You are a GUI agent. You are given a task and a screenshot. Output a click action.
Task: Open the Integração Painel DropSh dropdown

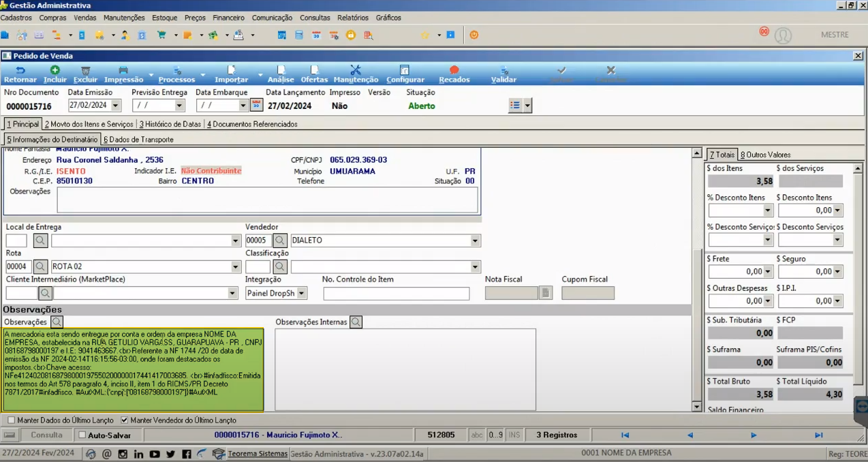click(302, 293)
